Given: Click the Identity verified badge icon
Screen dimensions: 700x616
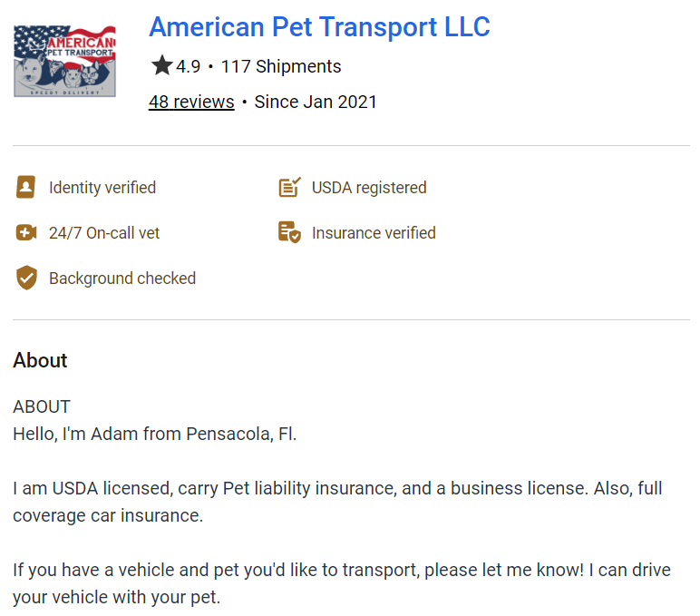Looking at the screenshot, I should 26,187.
